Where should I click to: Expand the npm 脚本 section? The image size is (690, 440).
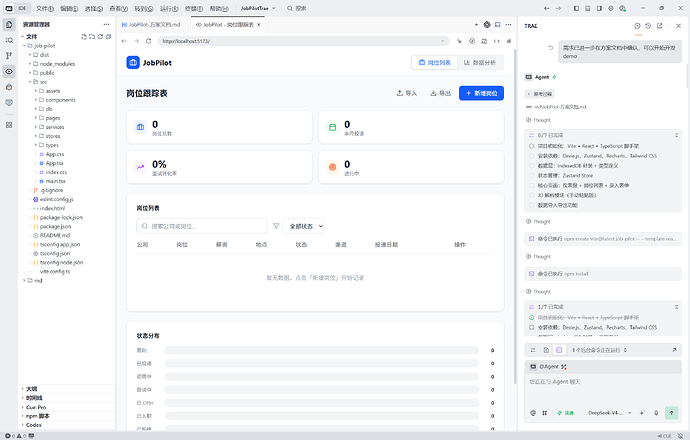tap(37, 416)
